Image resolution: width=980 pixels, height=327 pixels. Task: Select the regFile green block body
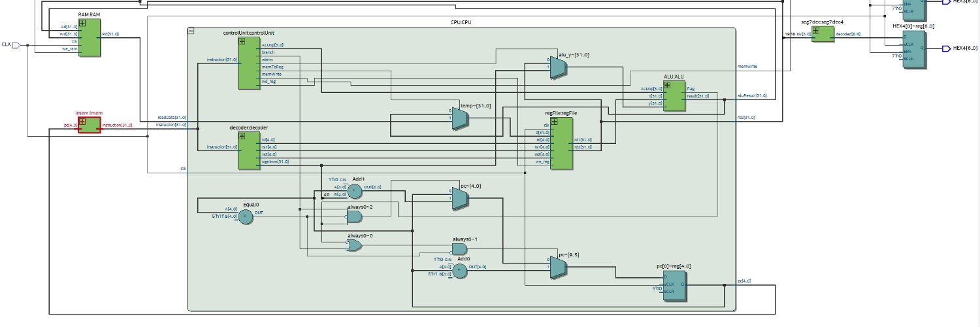(x=561, y=143)
